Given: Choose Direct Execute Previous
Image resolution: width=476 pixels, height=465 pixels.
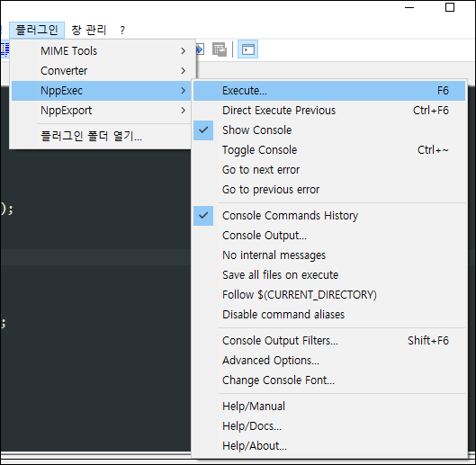Looking at the screenshot, I should 329,111.
